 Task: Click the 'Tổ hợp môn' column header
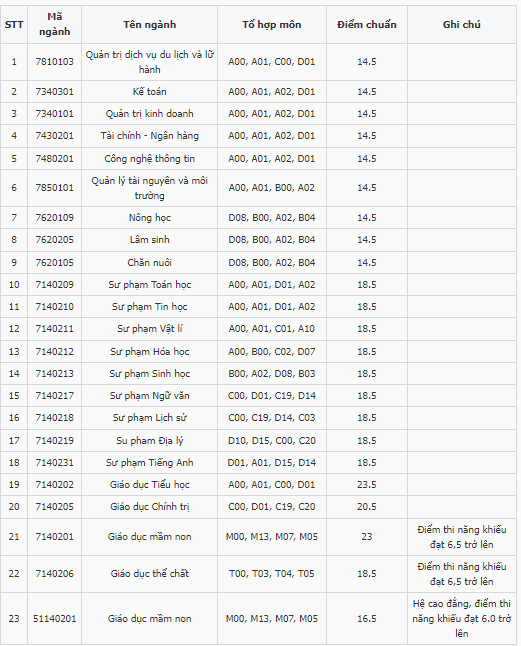point(272,25)
